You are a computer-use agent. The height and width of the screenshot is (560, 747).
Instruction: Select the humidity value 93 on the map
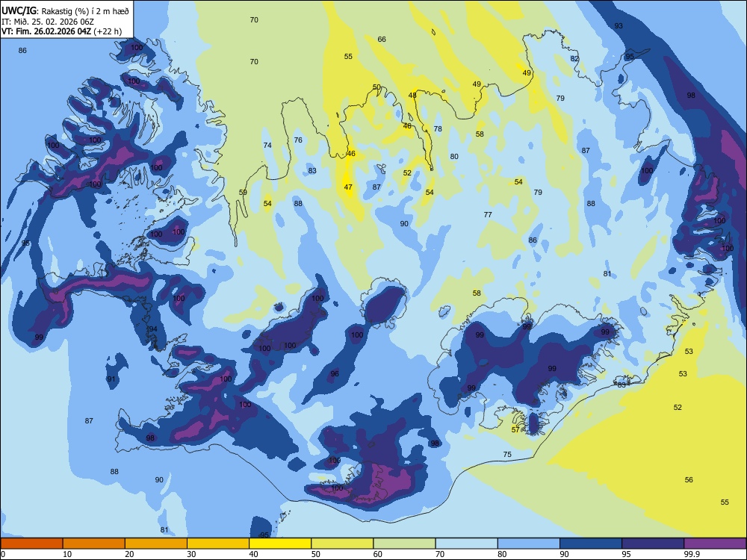pos(619,25)
